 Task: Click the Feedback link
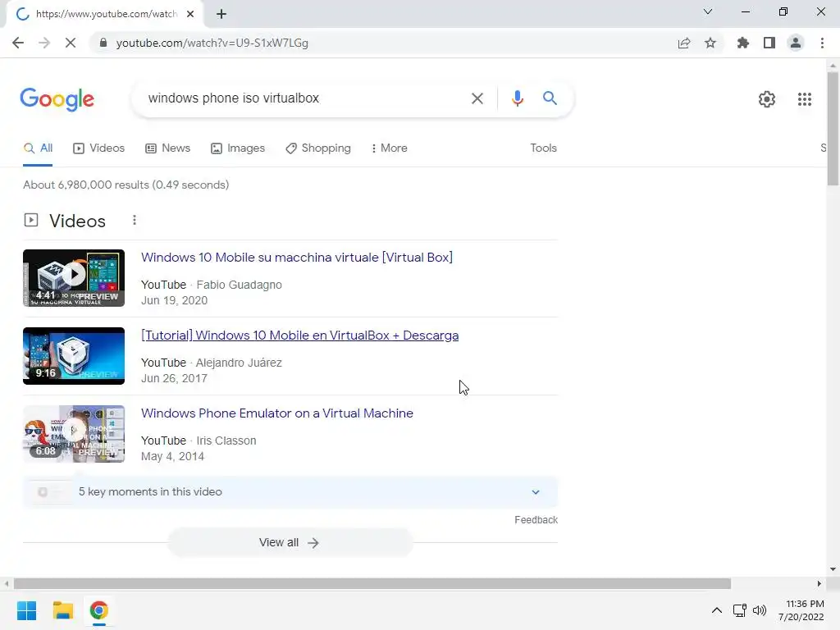click(536, 519)
